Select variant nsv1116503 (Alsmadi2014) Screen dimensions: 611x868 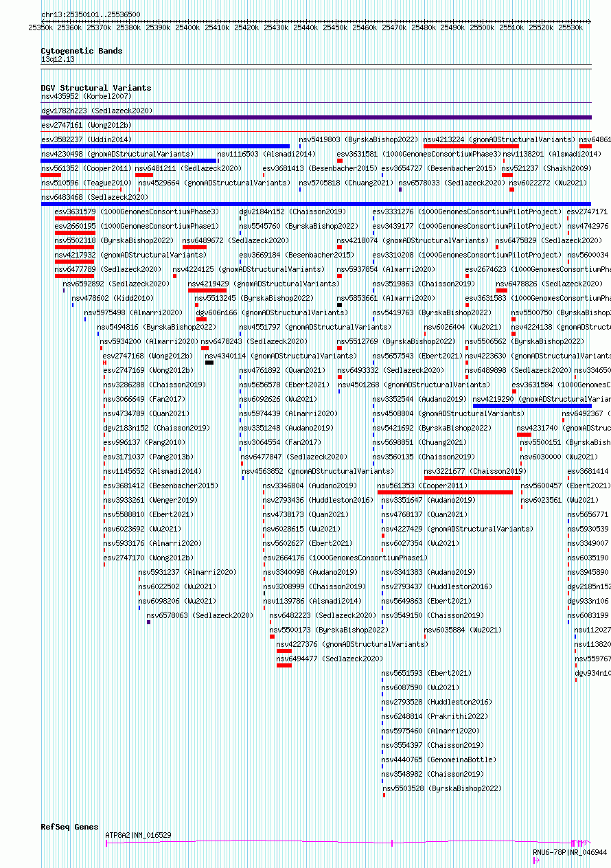(266, 155)
